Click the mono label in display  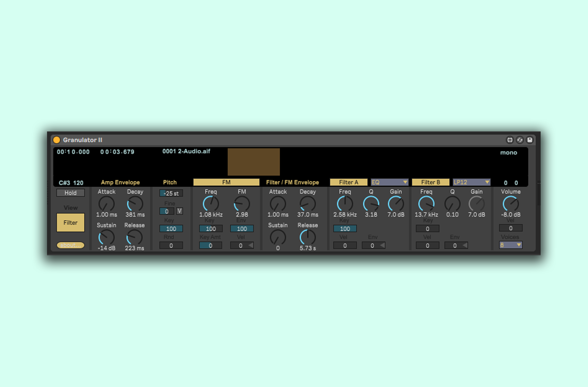[509, 153]
